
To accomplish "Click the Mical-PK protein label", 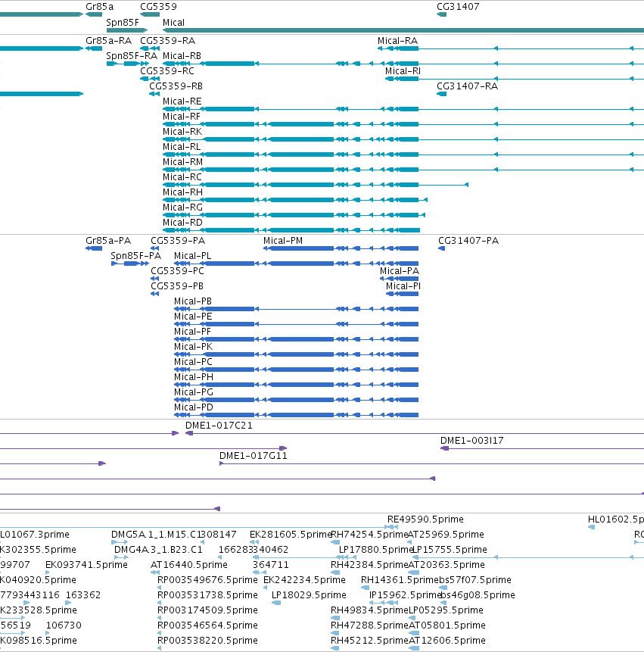I will [x=194, y=347].
